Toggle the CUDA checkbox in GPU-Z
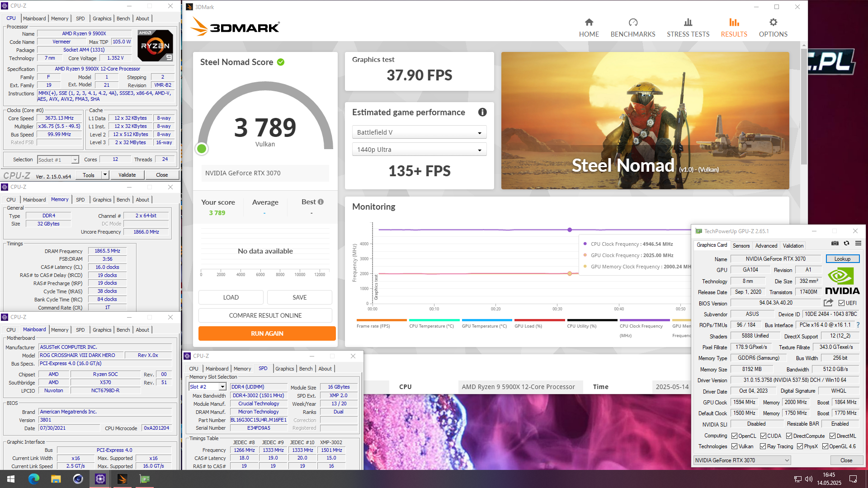868x488 pixels. click(x=763, y=436)
